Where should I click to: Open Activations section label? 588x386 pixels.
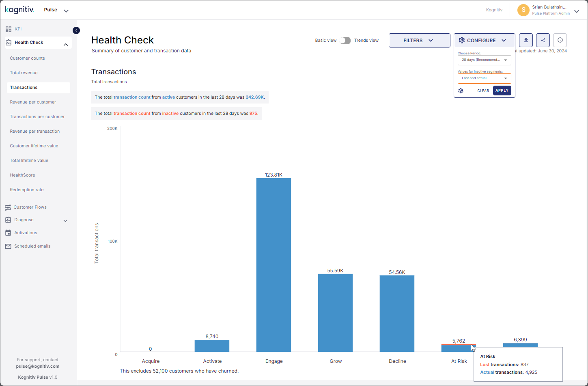tap(26, 233)
